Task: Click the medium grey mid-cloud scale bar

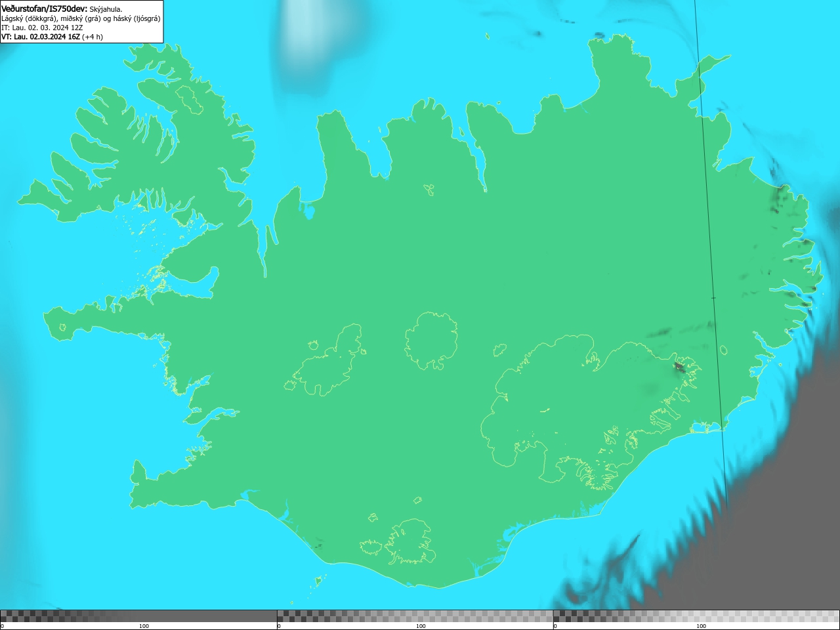Action: (x=415, y=616)
